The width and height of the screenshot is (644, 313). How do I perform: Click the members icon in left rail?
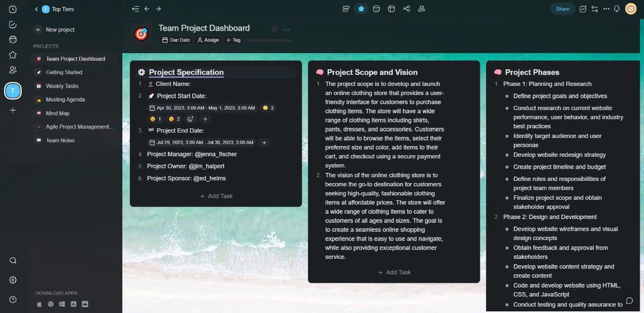click(x=13, y=70)
